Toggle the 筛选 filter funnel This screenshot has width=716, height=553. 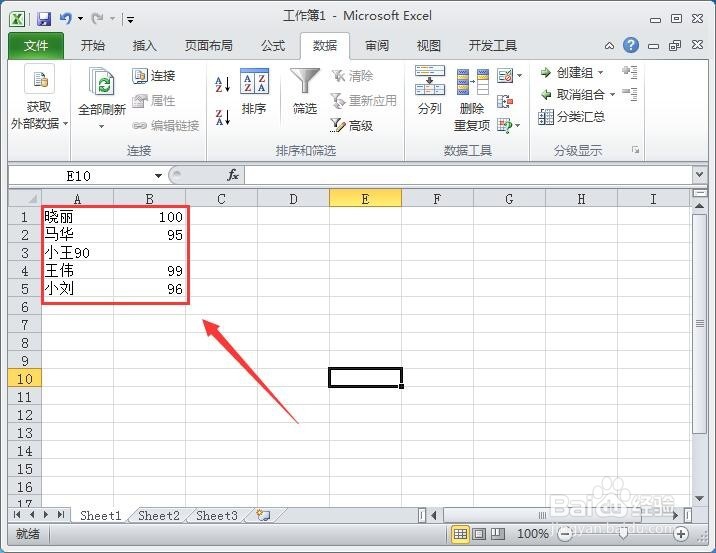pyautogui.click(x=305, y=91)
